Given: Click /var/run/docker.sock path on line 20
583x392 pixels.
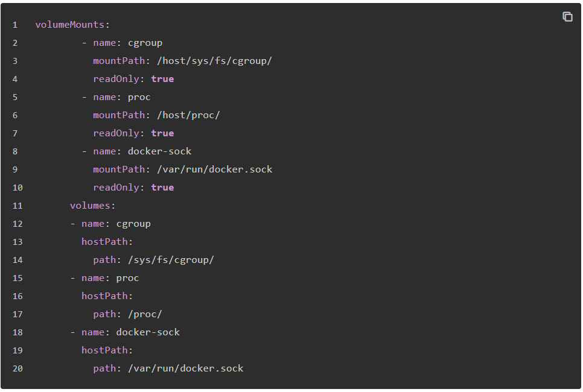Looking at the screenshot, I should (185, 368).
